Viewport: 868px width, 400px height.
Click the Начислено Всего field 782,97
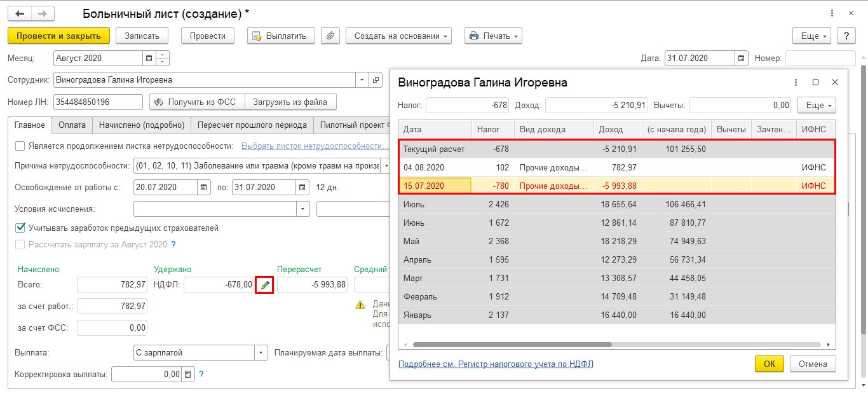click(112, 285)
